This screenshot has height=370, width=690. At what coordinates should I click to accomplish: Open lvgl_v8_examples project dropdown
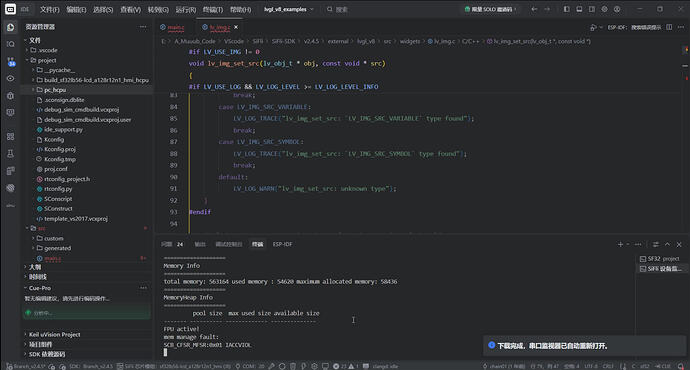289,9
